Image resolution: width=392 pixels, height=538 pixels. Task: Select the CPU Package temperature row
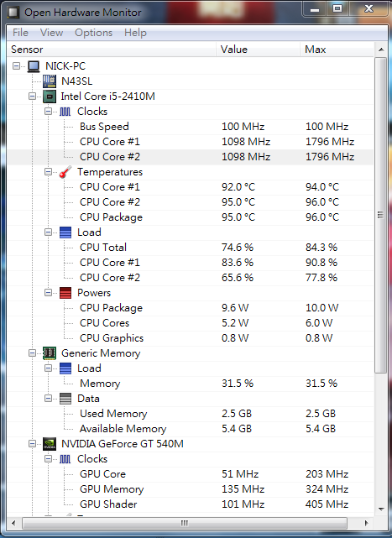pos(191,217)
